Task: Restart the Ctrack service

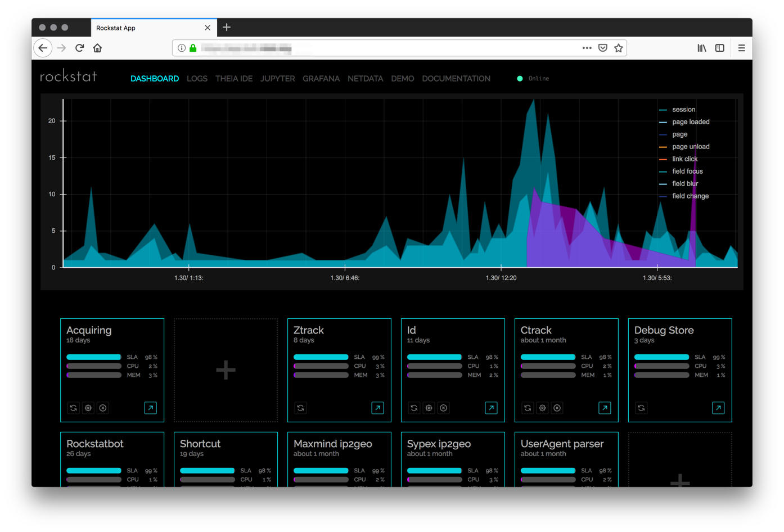Action: [x=528, y=408]
